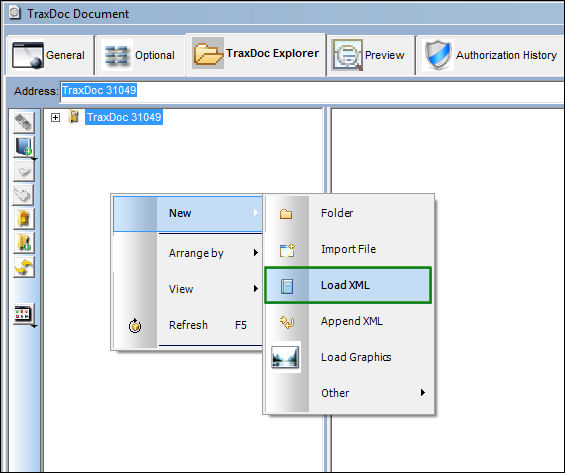Expand the TraxDoc 31049 tree node
The width and height of the screenshot is (565, 473).
point(55,117)
